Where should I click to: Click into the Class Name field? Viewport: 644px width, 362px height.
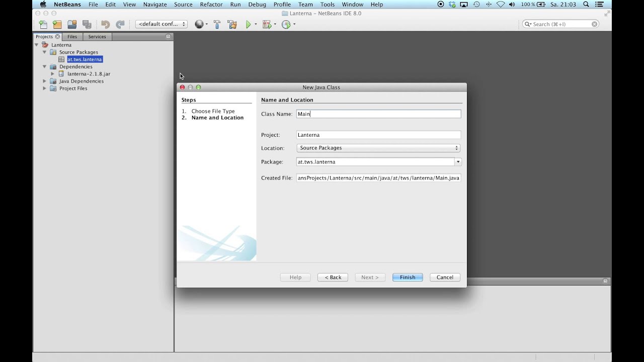(x=378, y=114)
